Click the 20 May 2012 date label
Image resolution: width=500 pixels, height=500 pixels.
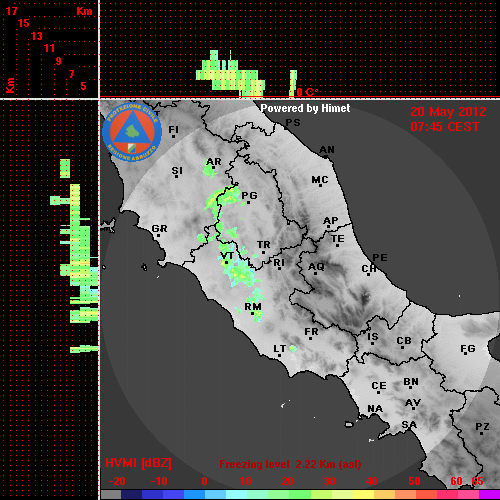click(x=448, y=112)
